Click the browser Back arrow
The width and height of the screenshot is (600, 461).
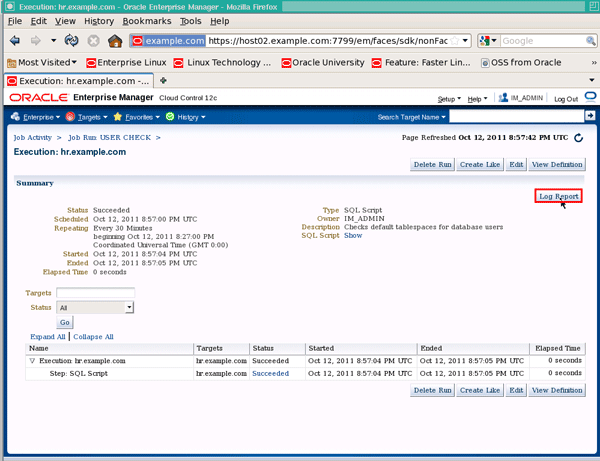point(15,41)
